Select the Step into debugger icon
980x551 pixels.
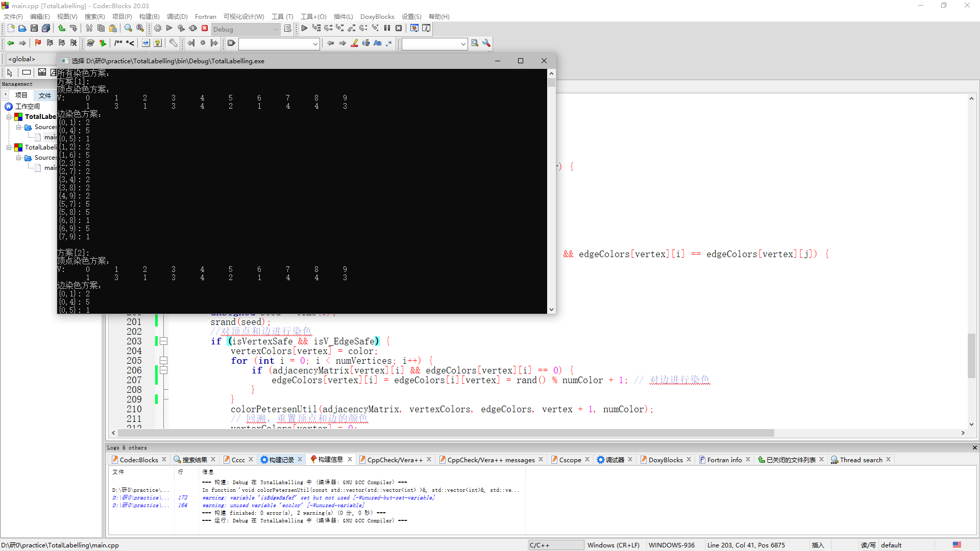(340, 28)
